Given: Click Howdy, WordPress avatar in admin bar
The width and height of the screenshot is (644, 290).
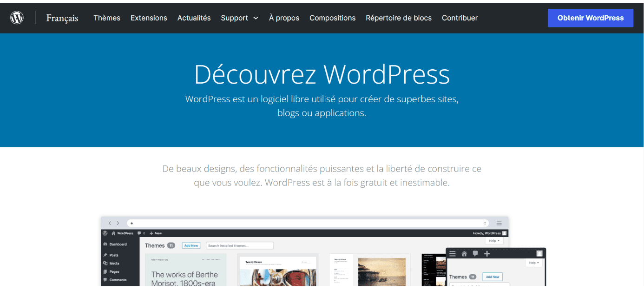Looking at the screenshot, I should 505,233.
